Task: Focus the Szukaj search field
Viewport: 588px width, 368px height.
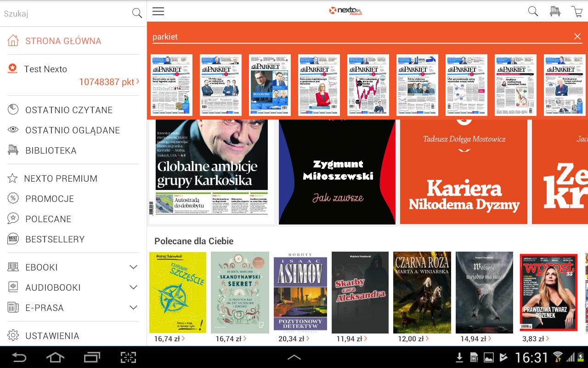Action: point(67,13)
